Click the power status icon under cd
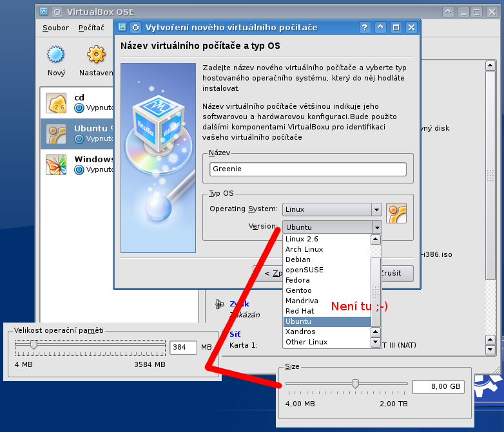The height and width of the screenshot is (432, 504). tap(79, 108)
